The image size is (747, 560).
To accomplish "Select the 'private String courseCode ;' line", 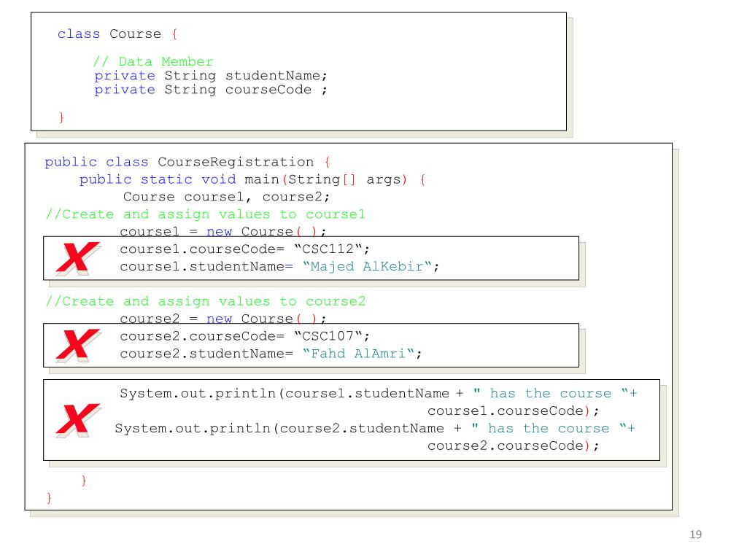I will [211, 90].
